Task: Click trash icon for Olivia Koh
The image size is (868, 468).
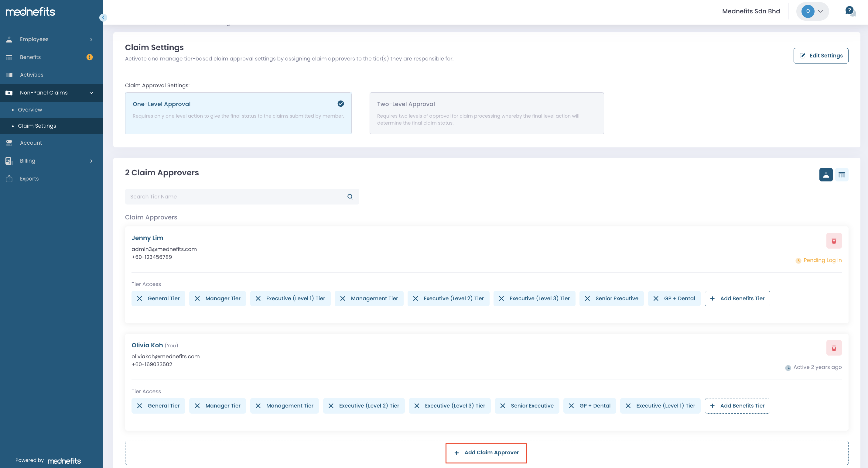Action: (834, 348)
